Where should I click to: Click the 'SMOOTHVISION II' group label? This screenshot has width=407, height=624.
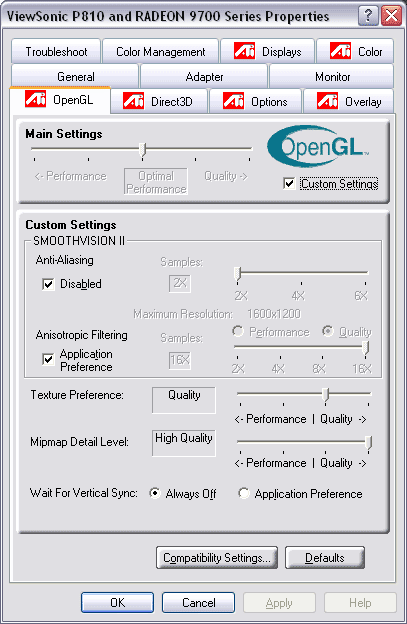[x=79, y=241]
